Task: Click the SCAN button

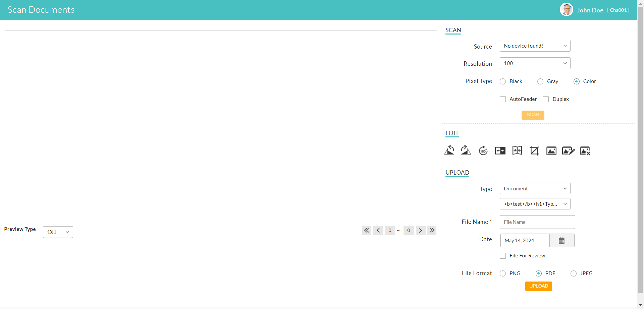Action: click(533, 115)
